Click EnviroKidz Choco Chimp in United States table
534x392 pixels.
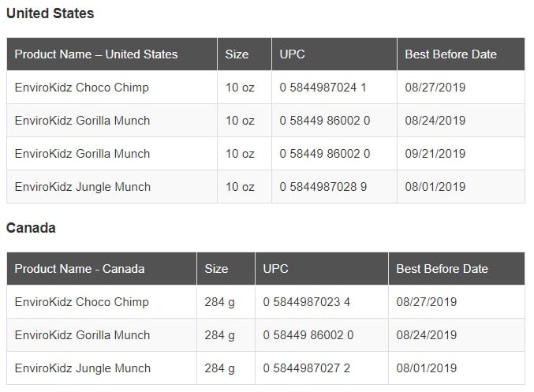[x=81, y=88]
